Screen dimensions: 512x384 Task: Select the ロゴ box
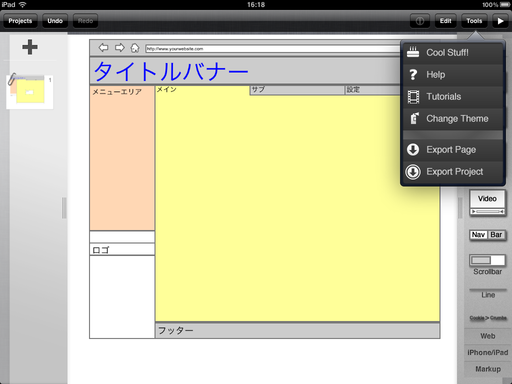[122, 249]
